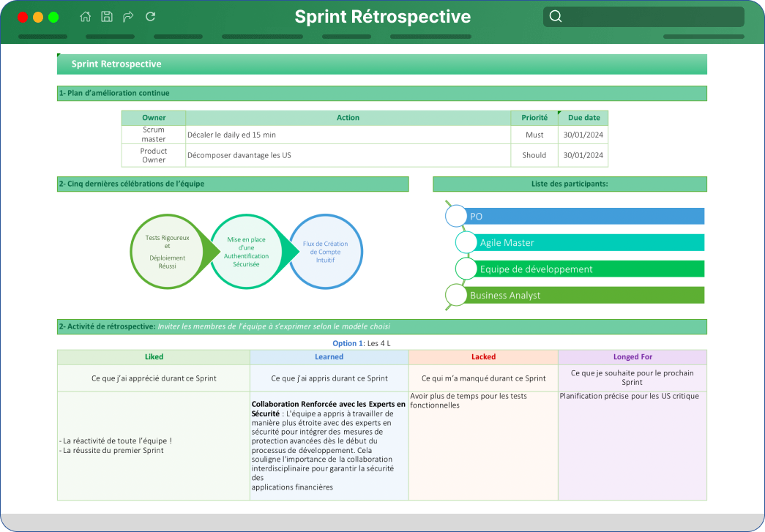Screen dimensions: 765x532
Task: Click the Due date column header
Action: pos(583,118)
